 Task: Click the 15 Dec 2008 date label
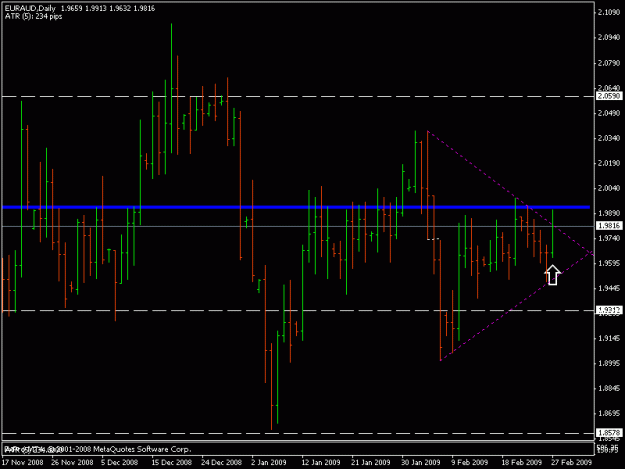point(171,463)
